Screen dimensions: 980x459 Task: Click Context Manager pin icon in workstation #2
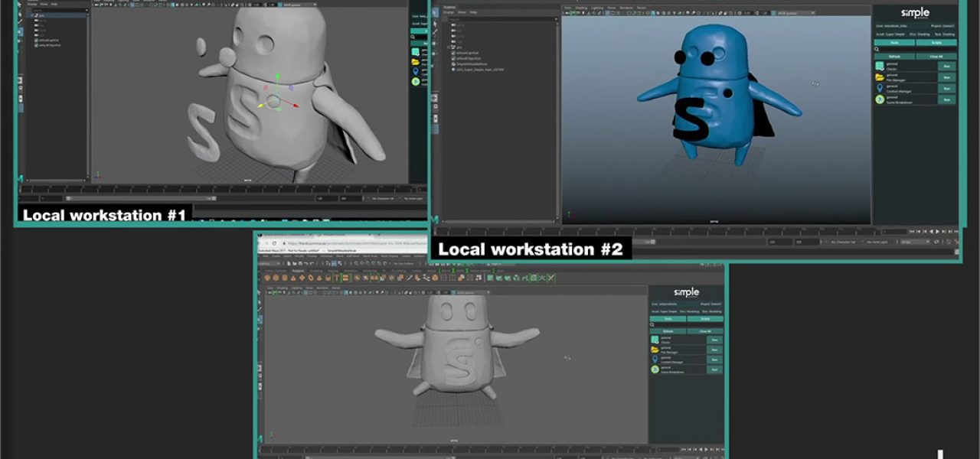(880, 89)
